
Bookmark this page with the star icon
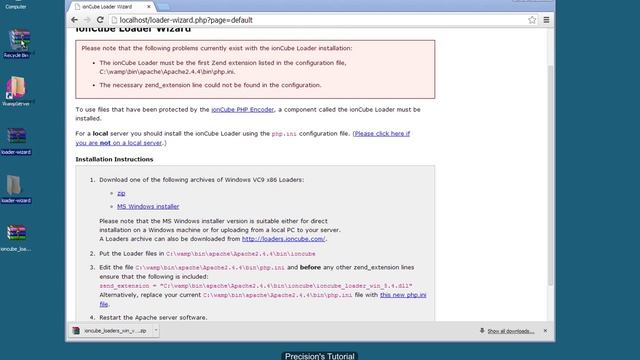532,20
